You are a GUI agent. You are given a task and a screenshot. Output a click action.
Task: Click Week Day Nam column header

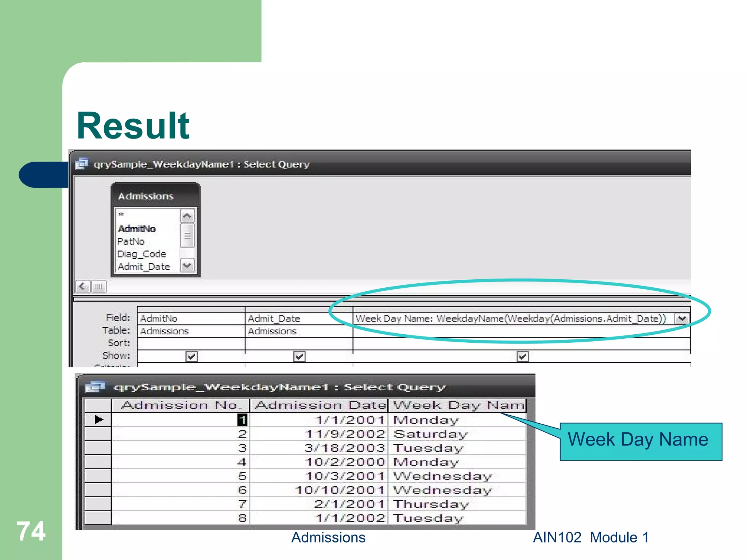[x=457, y=405]
